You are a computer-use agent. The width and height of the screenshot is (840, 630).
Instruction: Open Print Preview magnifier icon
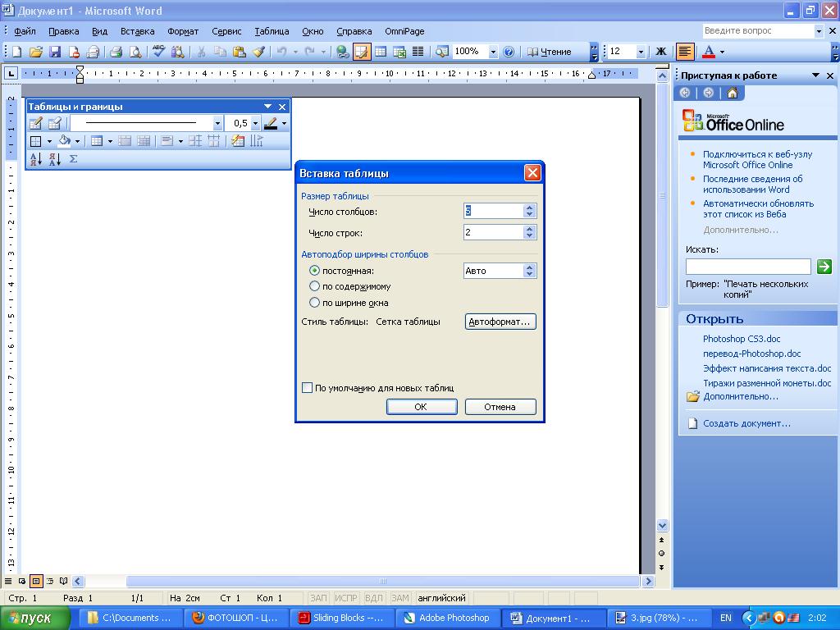(x=135, y=52)
